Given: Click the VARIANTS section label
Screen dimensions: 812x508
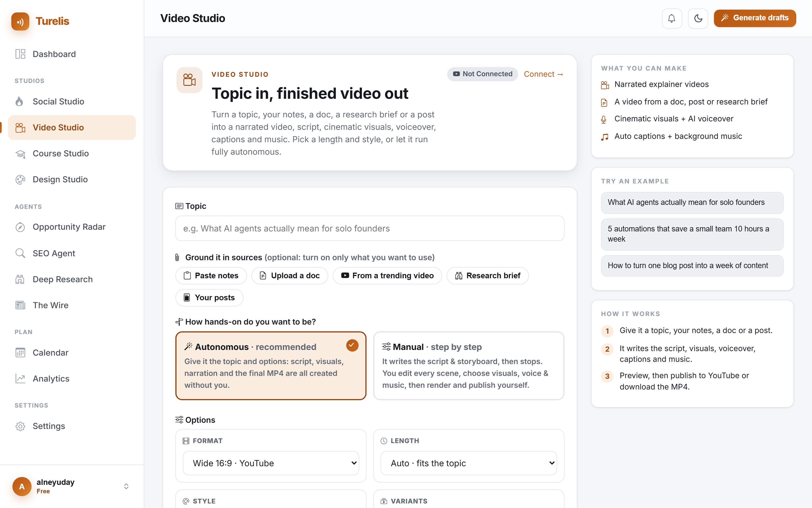Looking at the screenshot, I should (x=409, y=501).
